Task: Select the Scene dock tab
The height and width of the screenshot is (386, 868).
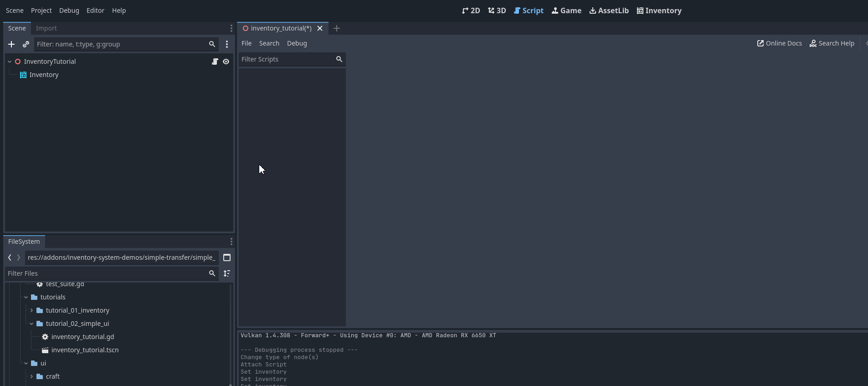Action: tap(17, 28)
